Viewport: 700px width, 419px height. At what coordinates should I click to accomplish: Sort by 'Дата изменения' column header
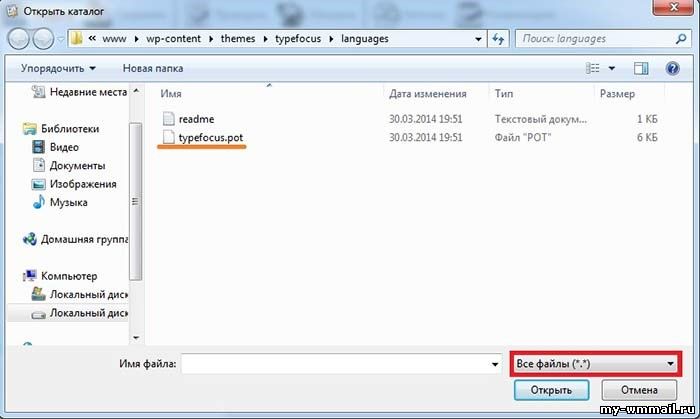tap(428, 94)
